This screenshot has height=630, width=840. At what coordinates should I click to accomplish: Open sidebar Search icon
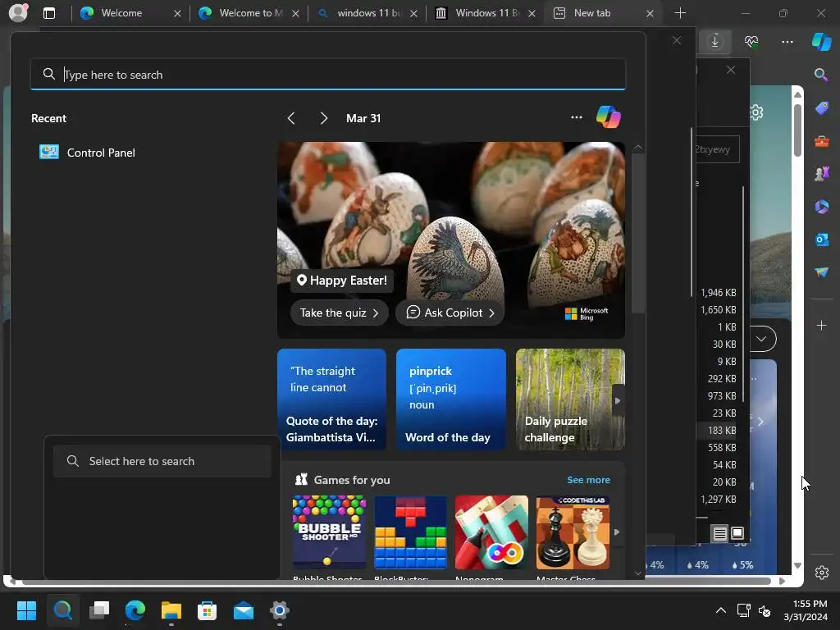click(821, 75)
